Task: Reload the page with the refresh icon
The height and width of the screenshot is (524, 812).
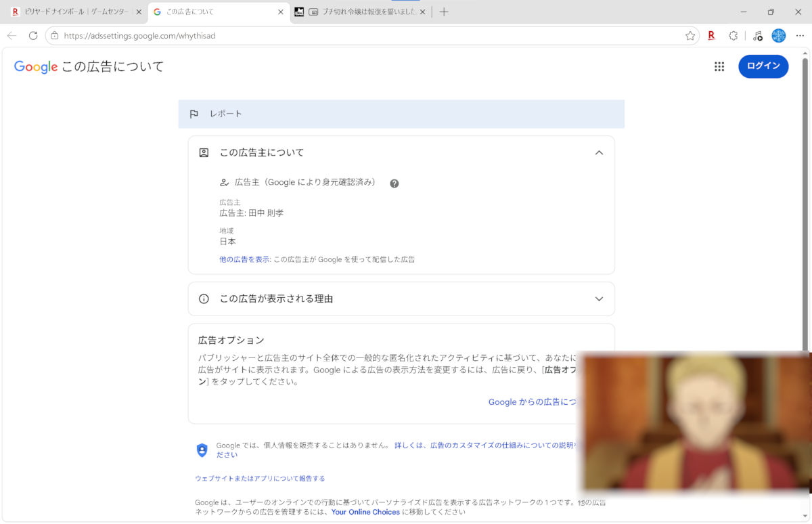Action: click(33, 36)
